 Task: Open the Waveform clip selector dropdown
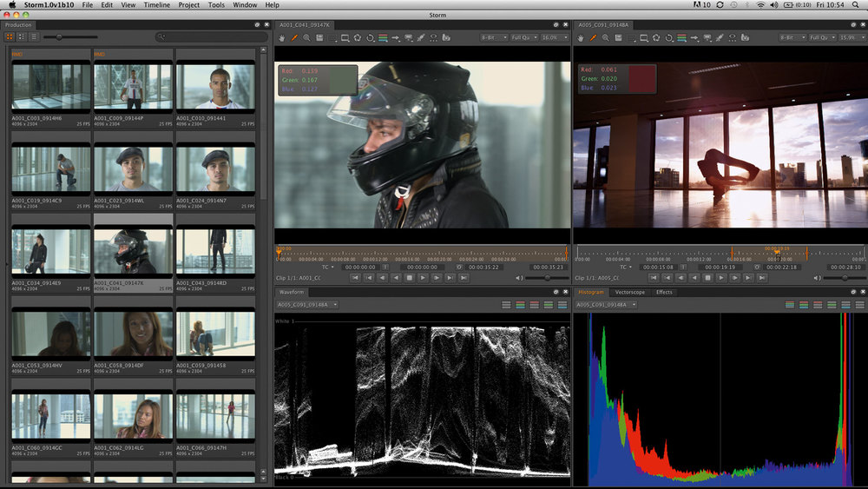(310, 305)
